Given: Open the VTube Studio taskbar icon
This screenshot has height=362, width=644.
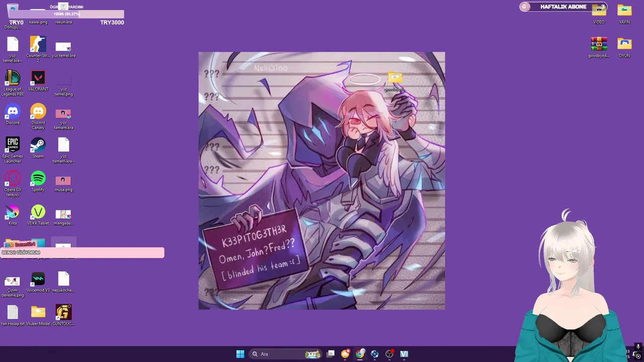Looking at the screenshot, I should [x=404, y=354].
